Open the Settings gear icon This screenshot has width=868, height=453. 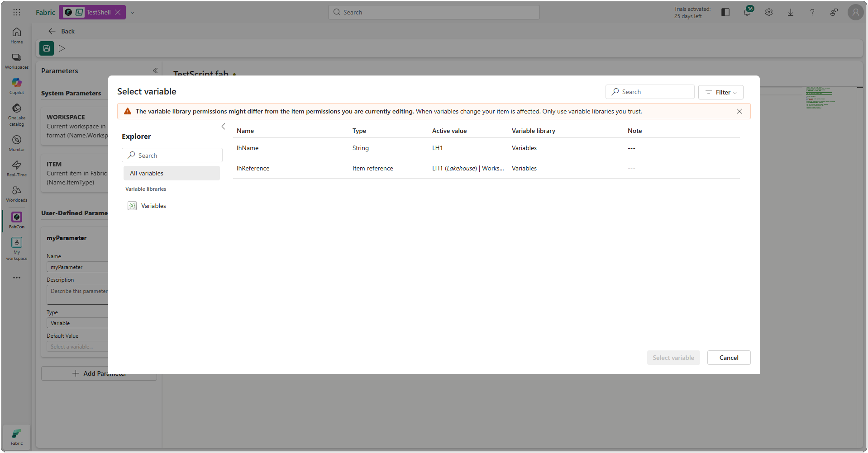(x=768, y=12)
